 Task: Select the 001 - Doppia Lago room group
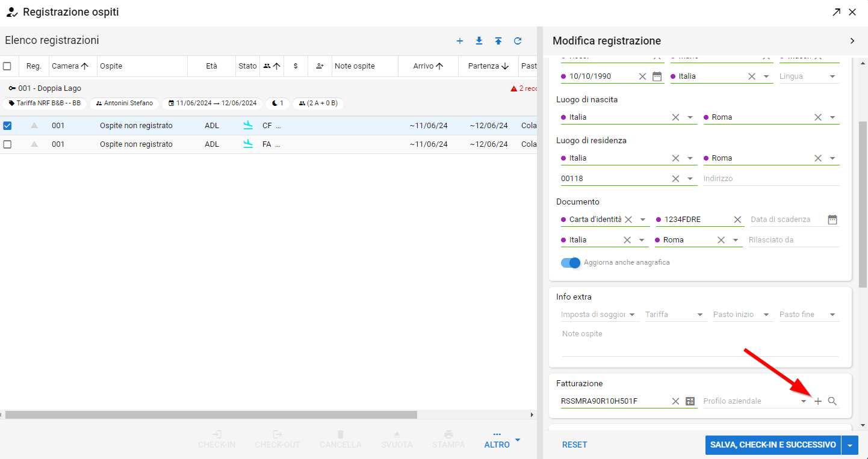click(45, 88)
